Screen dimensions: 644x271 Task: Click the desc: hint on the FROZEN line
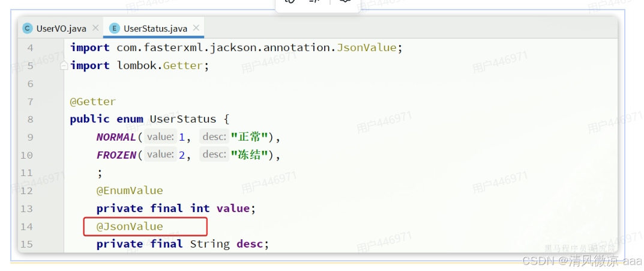click(x=214, y=154)
